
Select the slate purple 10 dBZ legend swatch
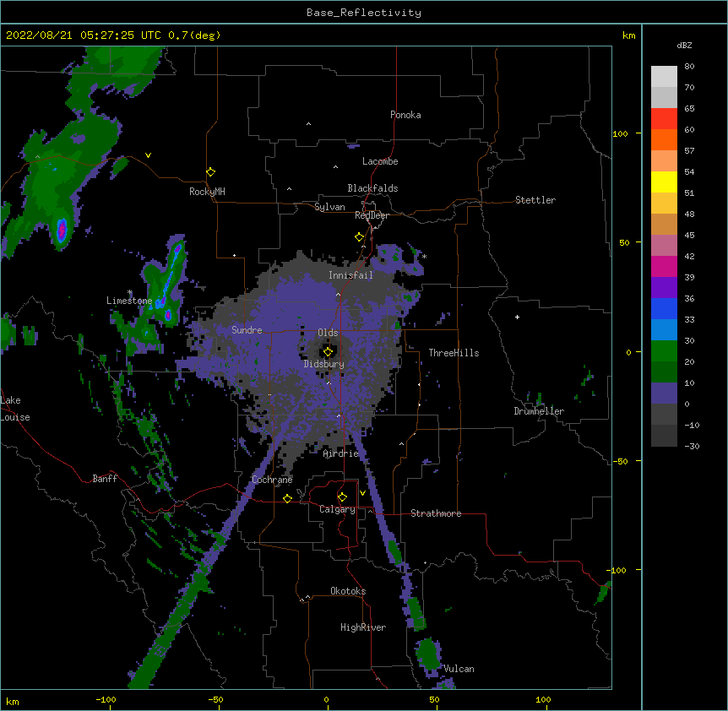click(664, 393)
